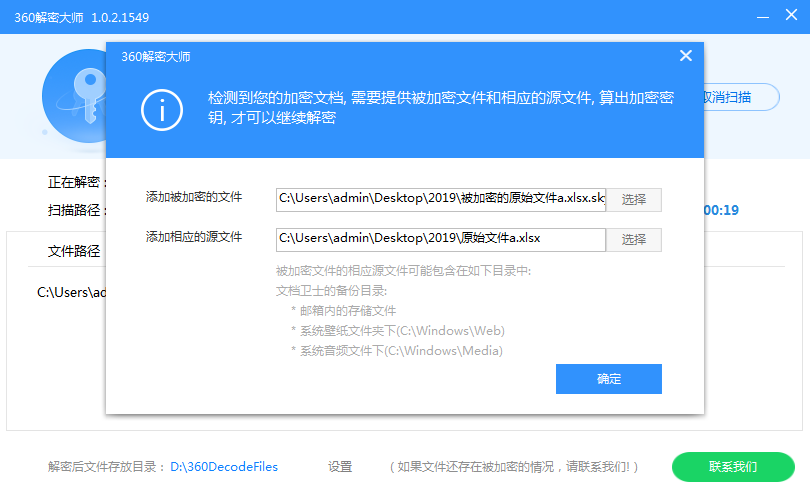810x496 pixels.
Task: Choose encrypted file with first 选择 button
Action: pos(634,199)
